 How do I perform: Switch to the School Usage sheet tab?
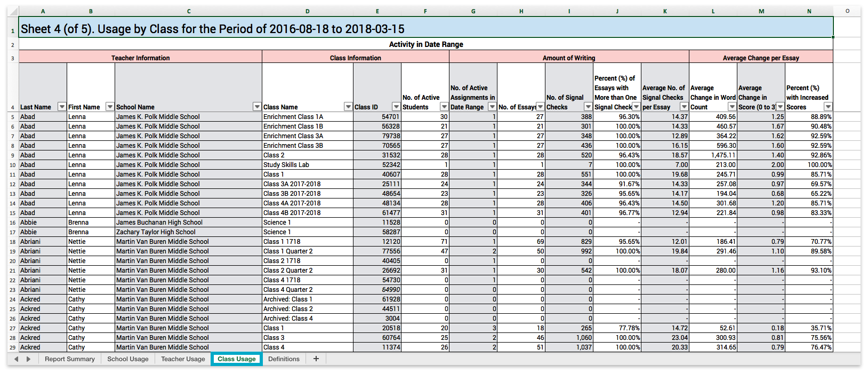click(x=128, y=359)
